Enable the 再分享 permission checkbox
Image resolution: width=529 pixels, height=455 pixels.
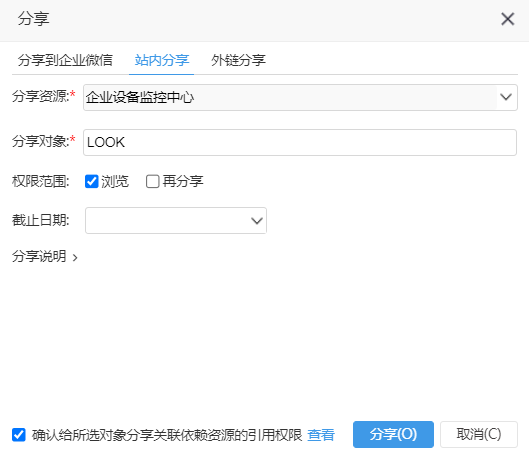point(152,181)
